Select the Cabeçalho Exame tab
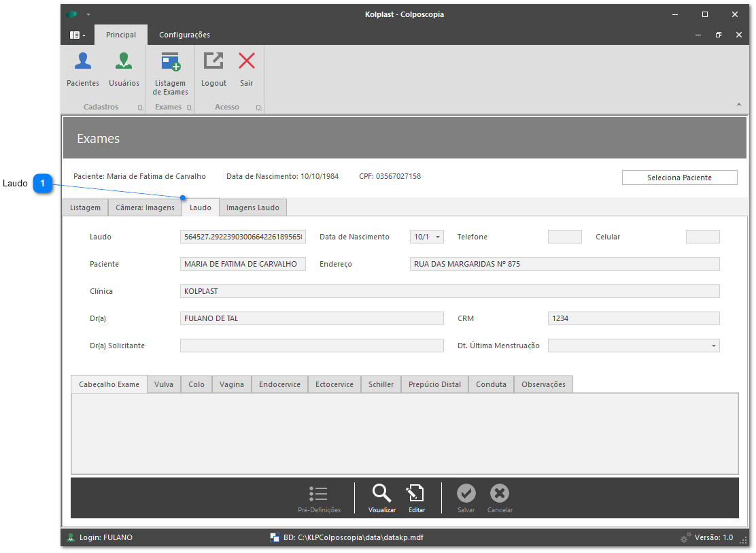756x553 pixels. (x=109, y=384)
